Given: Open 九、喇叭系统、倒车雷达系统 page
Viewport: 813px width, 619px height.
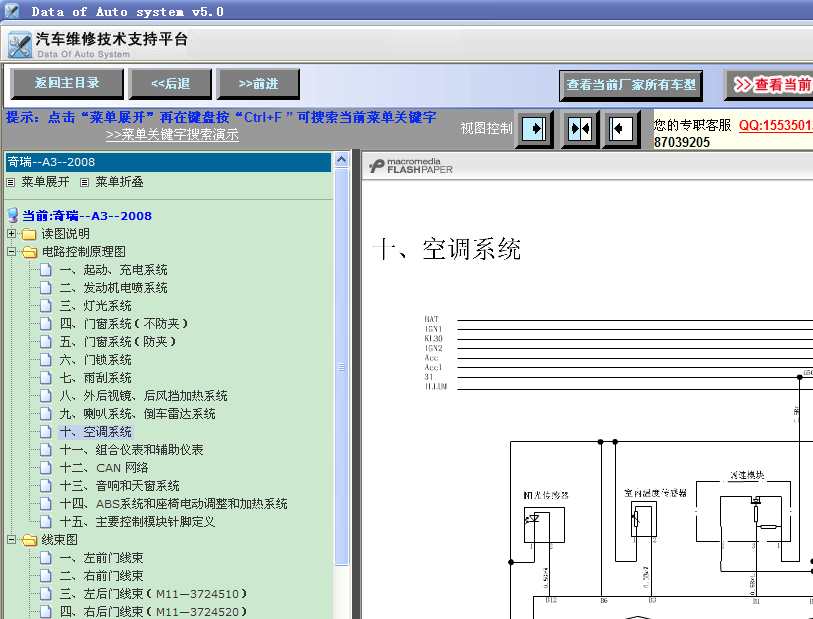Looking at the screenshot, I should [137, 414].
